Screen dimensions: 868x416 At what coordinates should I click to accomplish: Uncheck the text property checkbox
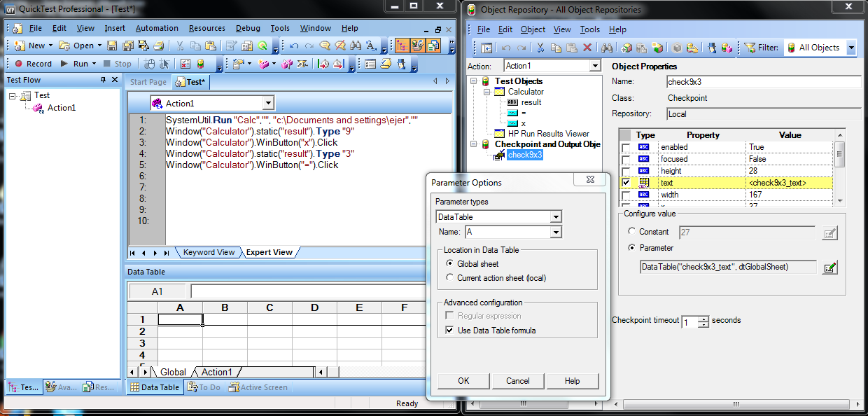[626, 183]
